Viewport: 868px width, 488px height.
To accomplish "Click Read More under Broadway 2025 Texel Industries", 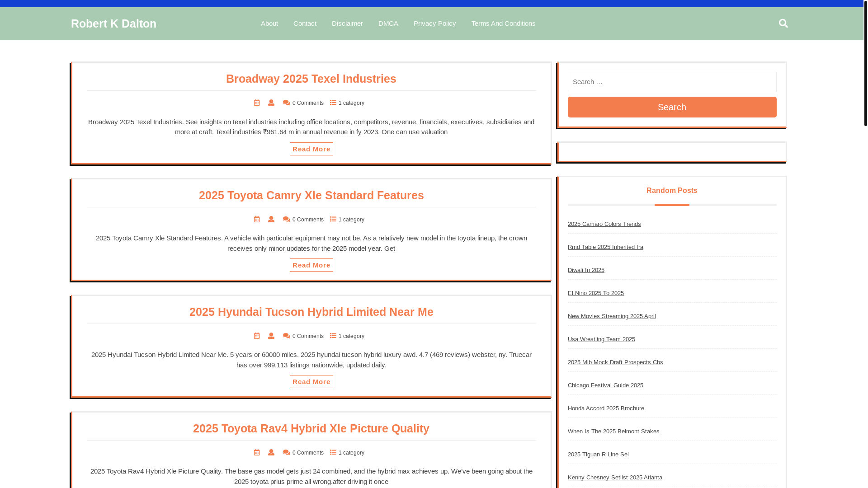I will 311,149.
